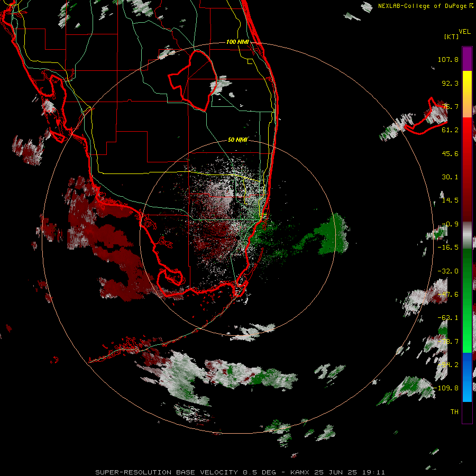The width and height of the screenshot is (476, 476).
Task: Click the 76.7 value on the velocity scale
Action: point(450,106)
